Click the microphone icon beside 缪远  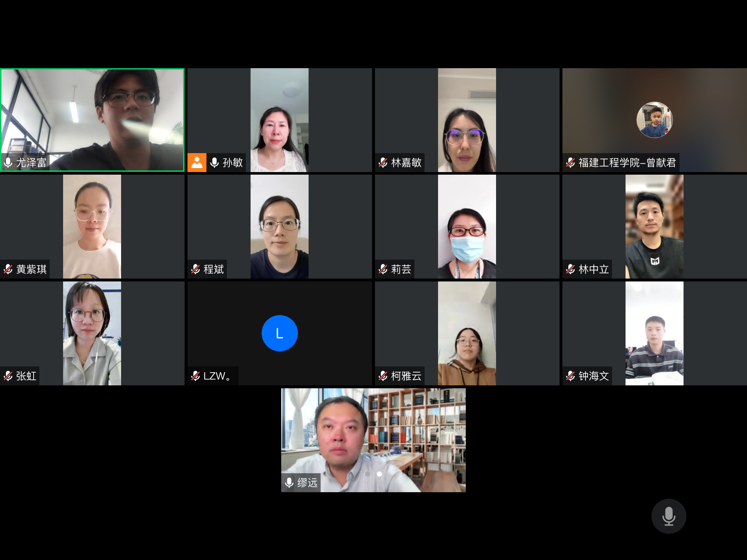tap(289, 483)
